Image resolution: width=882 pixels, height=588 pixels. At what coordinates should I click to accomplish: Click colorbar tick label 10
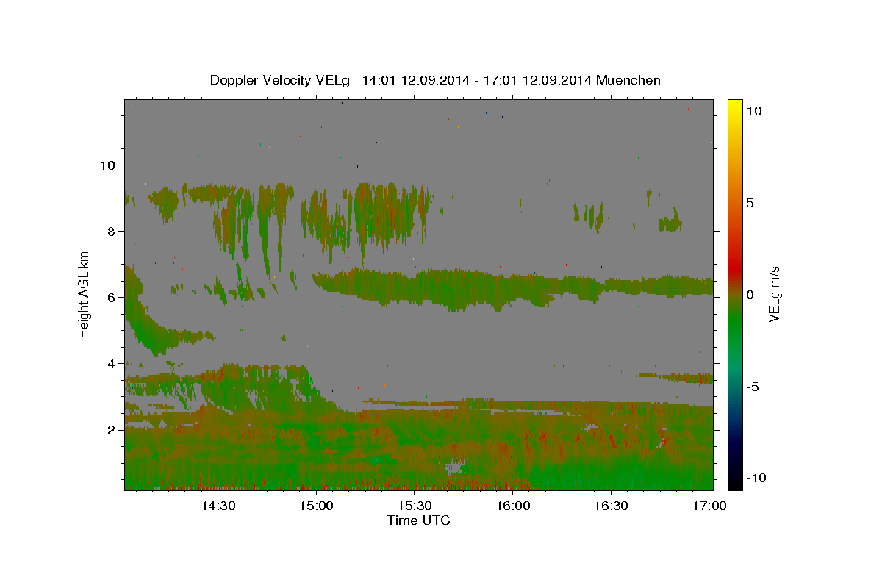tap(753, 111)
